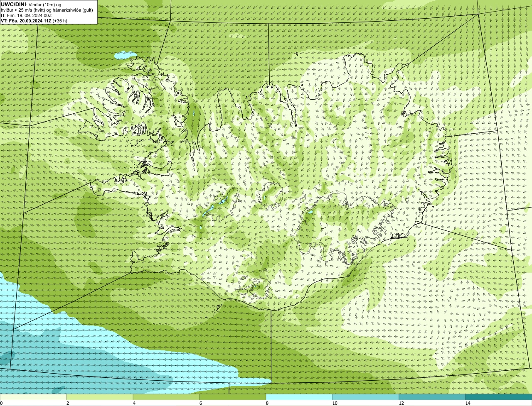This screenshot has height=406, width=532.
Task: Click the '6' tick label on the color scale
Action: tap(200, 403)
